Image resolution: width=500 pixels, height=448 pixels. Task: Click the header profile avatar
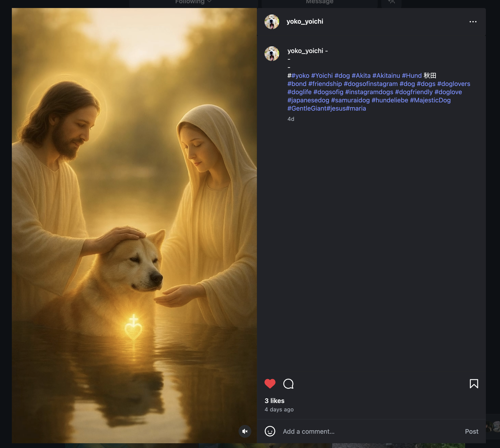pyautogui.click(x=272, y=22)
